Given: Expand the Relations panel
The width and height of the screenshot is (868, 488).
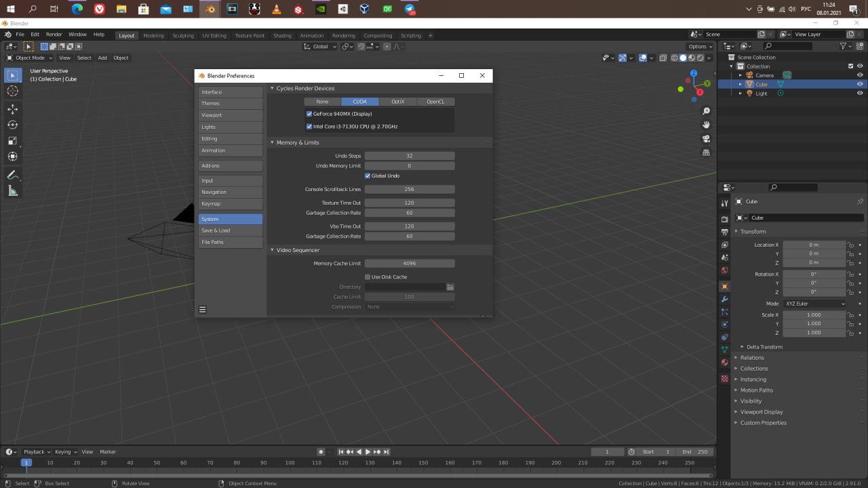Looking at the screenshot, I should click(751, 358).
